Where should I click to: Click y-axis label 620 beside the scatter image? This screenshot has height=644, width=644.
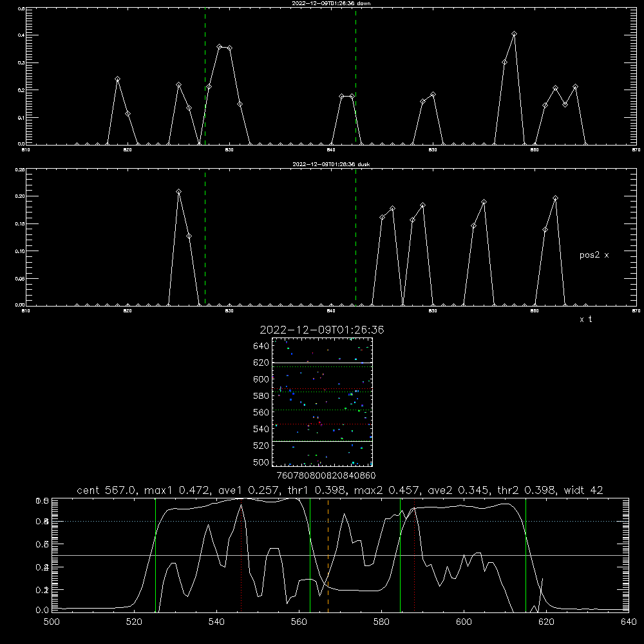261,363
